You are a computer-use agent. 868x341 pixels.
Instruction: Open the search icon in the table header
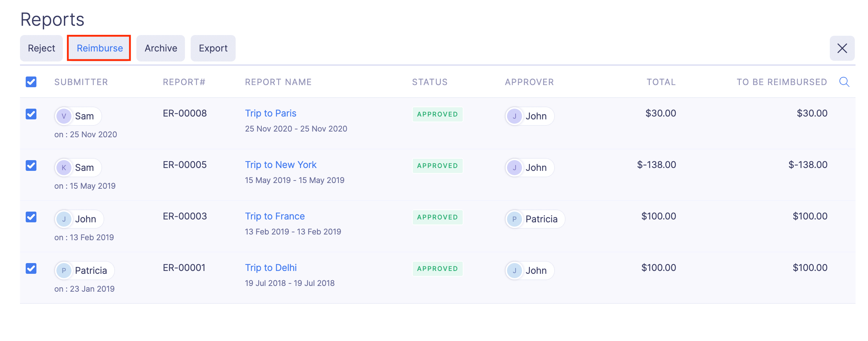click(x=844, y=82)
